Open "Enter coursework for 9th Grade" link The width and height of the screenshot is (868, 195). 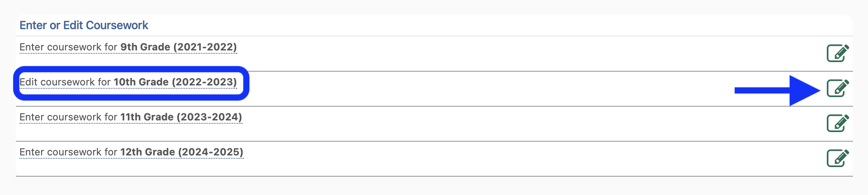tap(128, 47)
